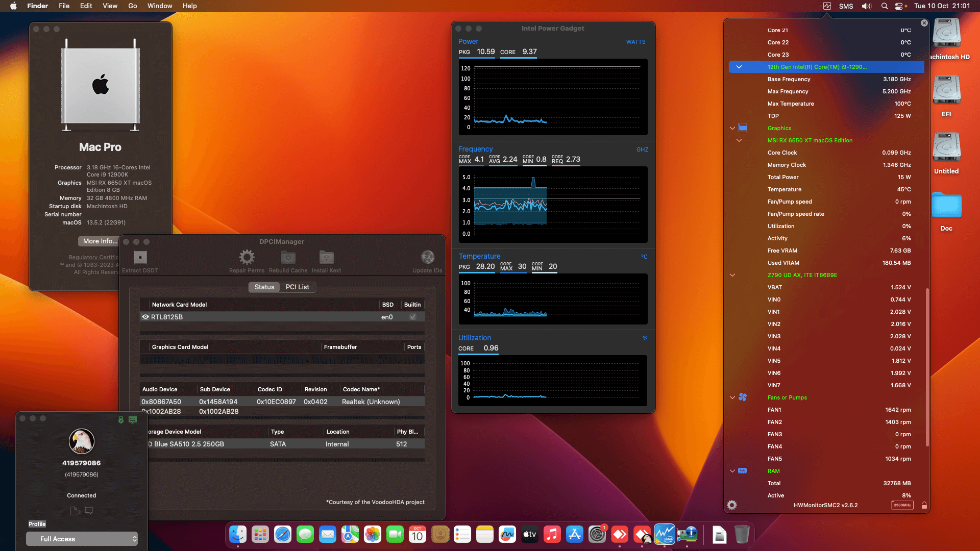Click Repair Perms gear icon in DPCIManager

pyautogui.click(x=247, y=257)
